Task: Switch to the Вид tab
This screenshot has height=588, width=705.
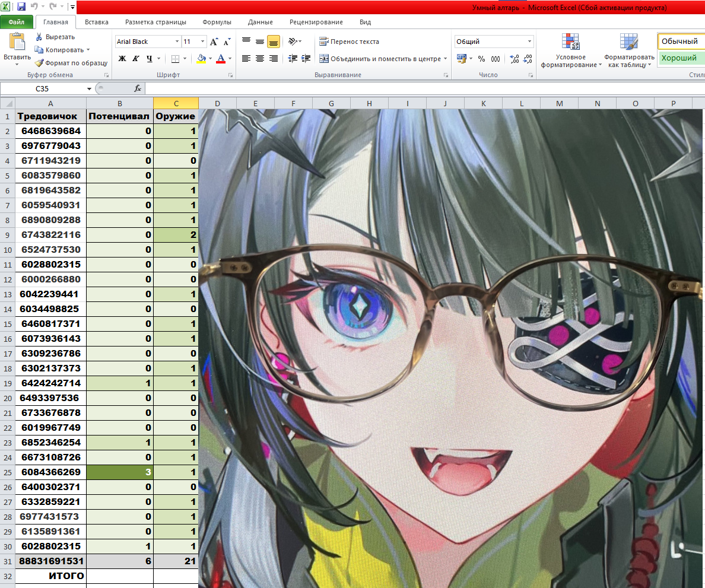Action: [365, 22]
